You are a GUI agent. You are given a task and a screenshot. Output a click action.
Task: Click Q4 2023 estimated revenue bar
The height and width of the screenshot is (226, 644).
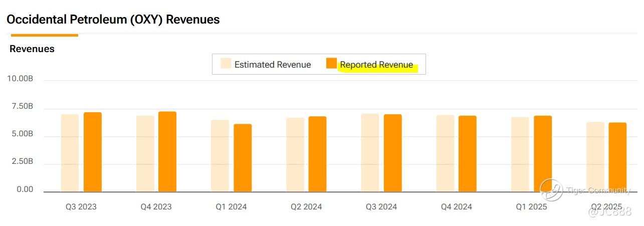[x=145, y=154]
